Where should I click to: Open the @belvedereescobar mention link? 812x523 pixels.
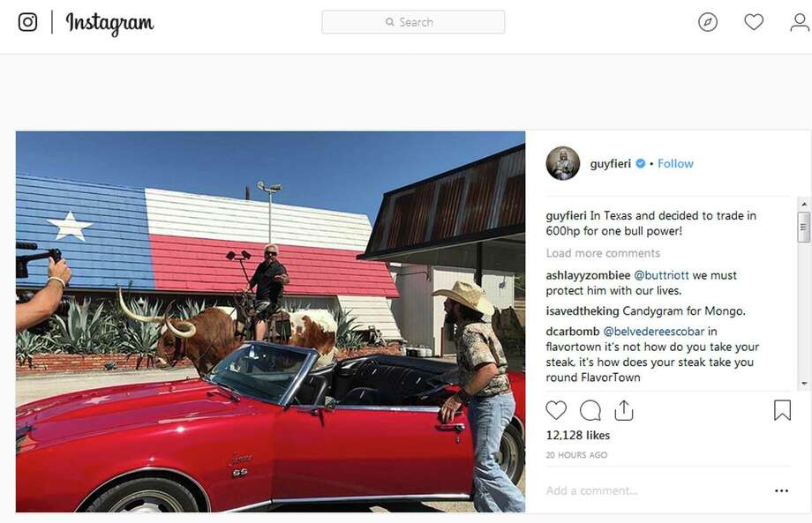653,331
